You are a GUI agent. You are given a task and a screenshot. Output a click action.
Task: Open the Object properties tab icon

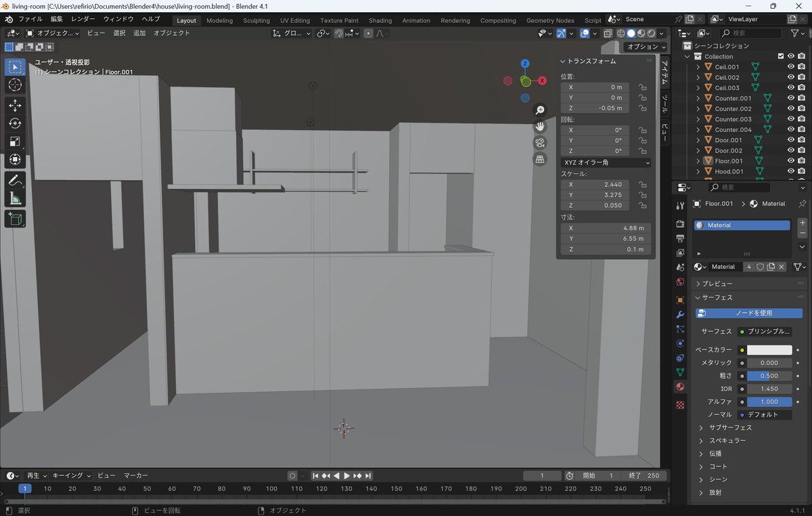tap(680, 299)
